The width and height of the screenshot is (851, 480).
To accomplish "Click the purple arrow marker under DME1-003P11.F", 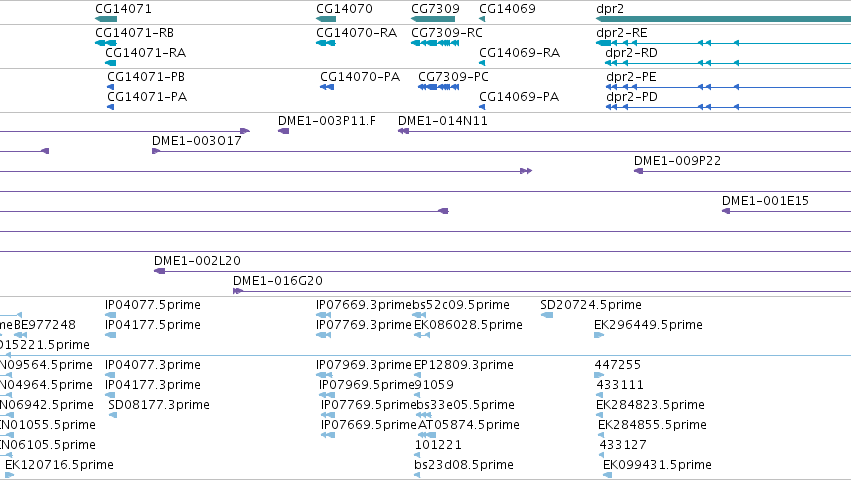I will [283, 131].
